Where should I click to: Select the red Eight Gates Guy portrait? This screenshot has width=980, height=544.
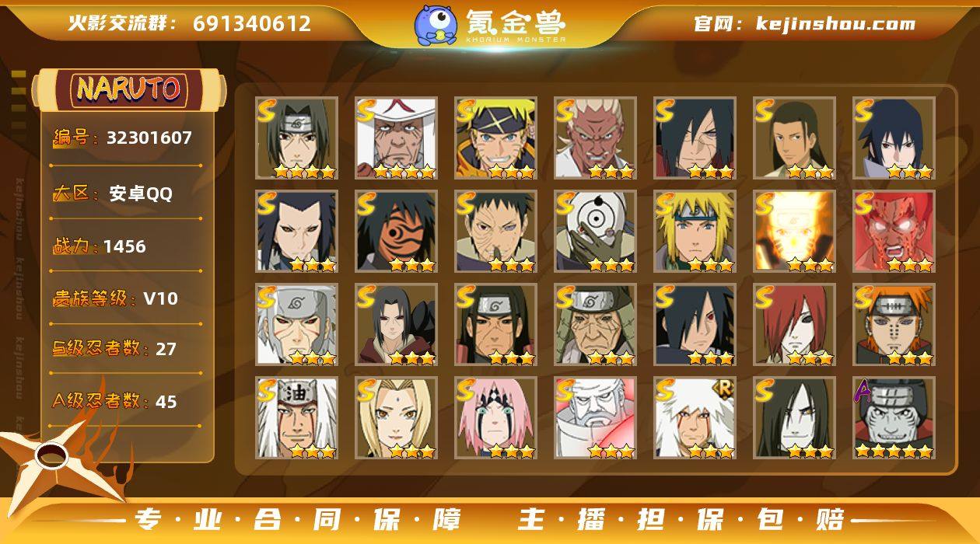[x=894, y=232]
